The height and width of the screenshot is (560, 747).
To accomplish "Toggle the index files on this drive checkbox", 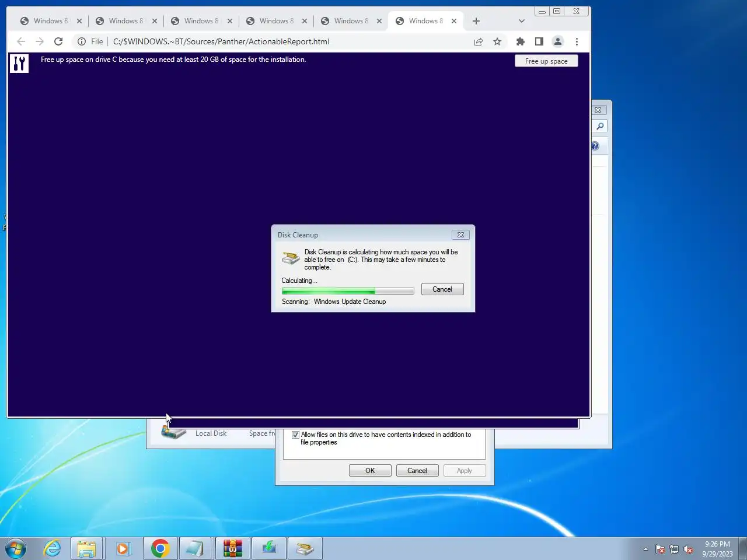I will pos(295,435).
